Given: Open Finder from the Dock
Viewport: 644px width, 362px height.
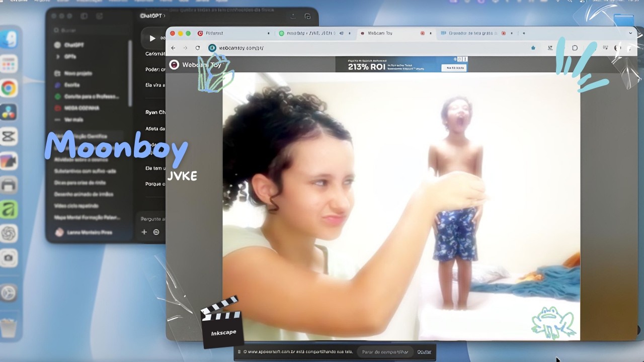Looking at the screenshot, I should 9,39.
